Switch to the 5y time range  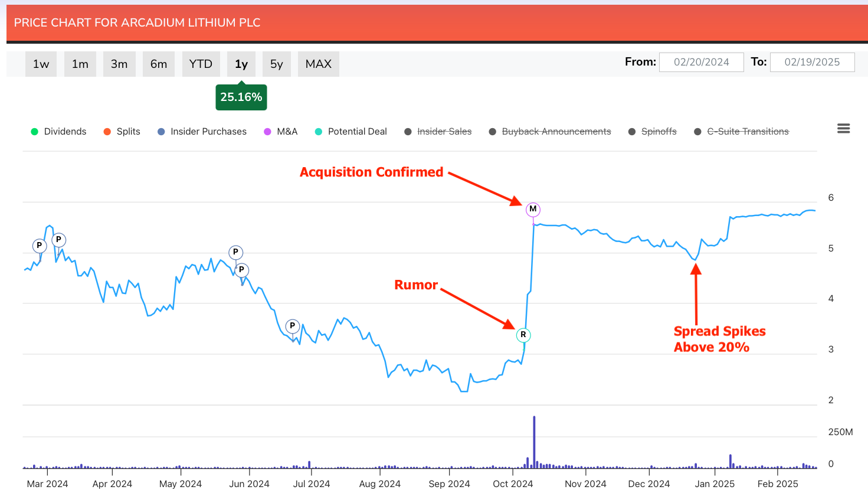276,64
